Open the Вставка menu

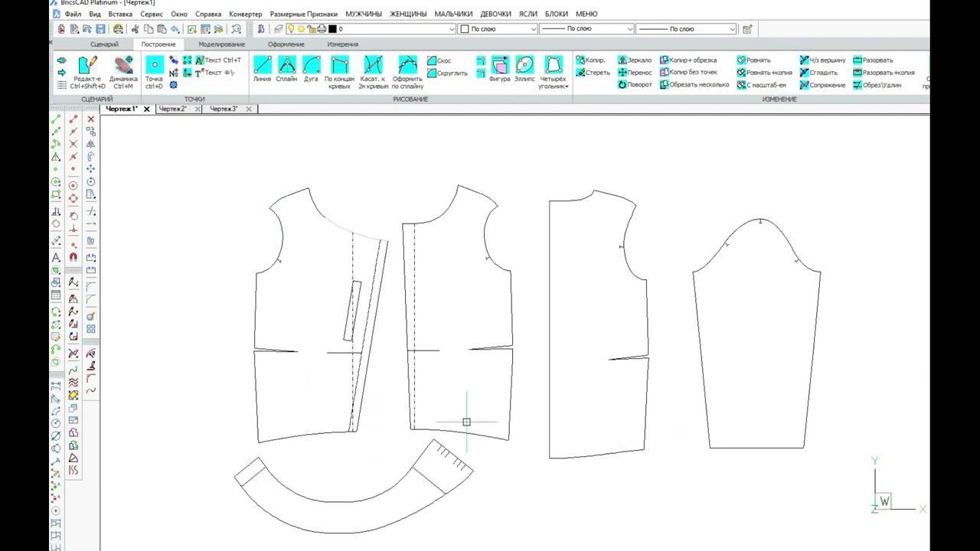pos(120,14)
